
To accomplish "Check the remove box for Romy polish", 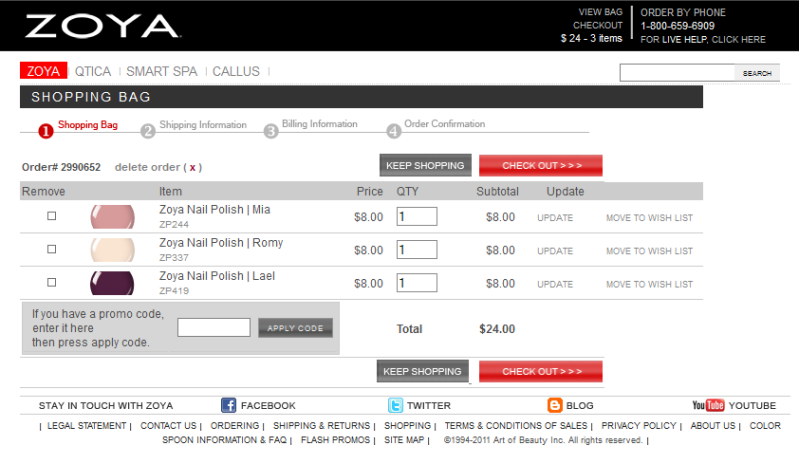I will click(x=52, y=249).
